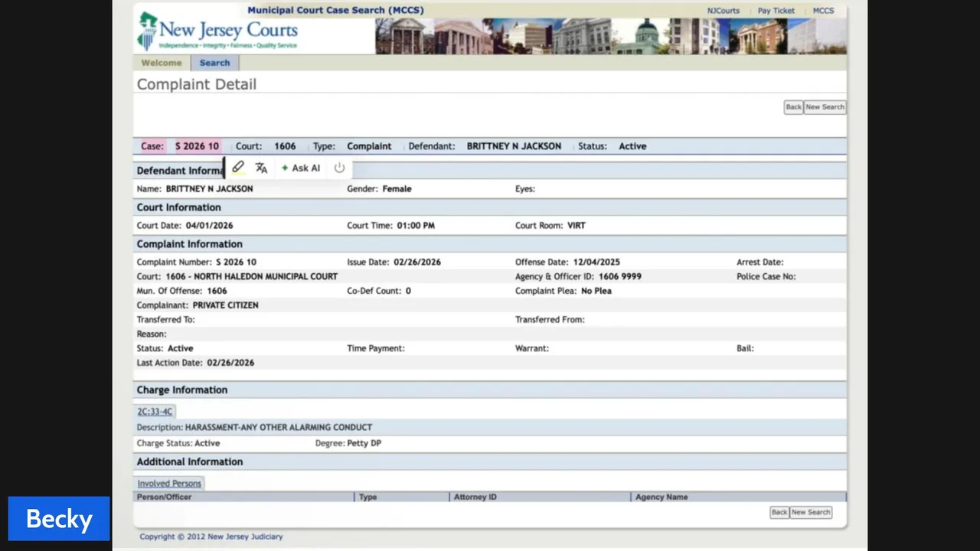
Task: Click the translate icon in popup toolbar
Action: [x=261, y=168]
